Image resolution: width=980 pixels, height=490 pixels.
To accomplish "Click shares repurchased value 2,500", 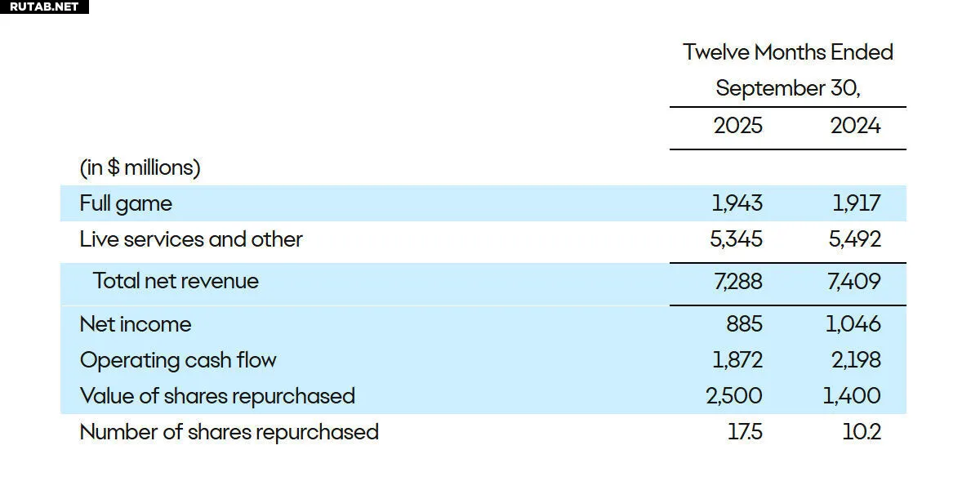I will [734, 396].
